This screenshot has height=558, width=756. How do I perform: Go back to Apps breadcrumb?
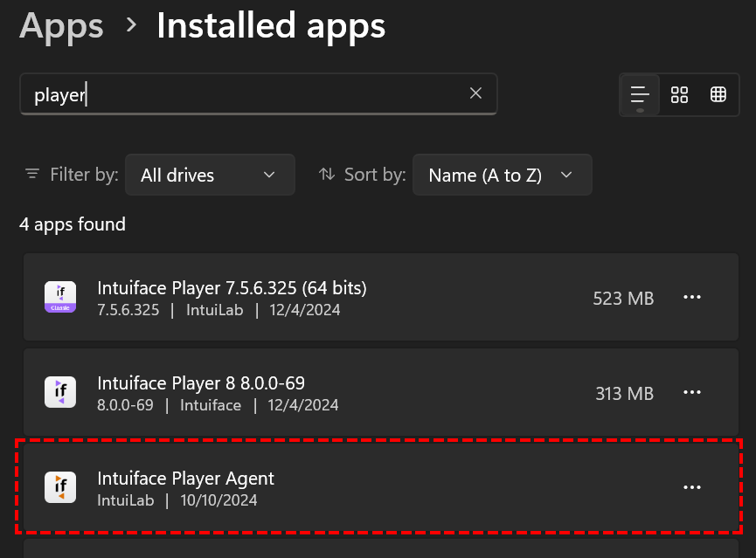[x=61, y=26]
